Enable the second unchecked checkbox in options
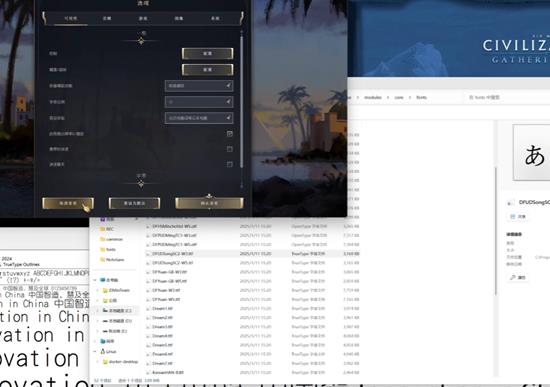The height and width of the screenshot is (387, 550). point(230,149)
